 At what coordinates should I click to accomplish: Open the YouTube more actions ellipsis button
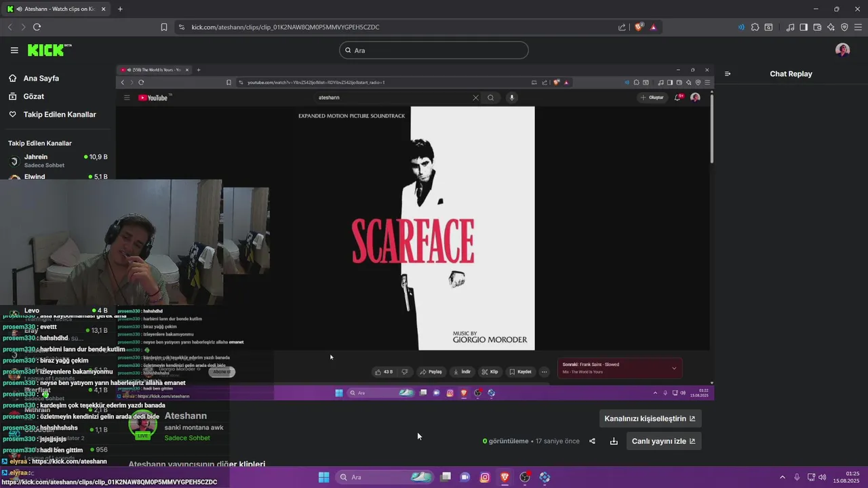(544, 371)
